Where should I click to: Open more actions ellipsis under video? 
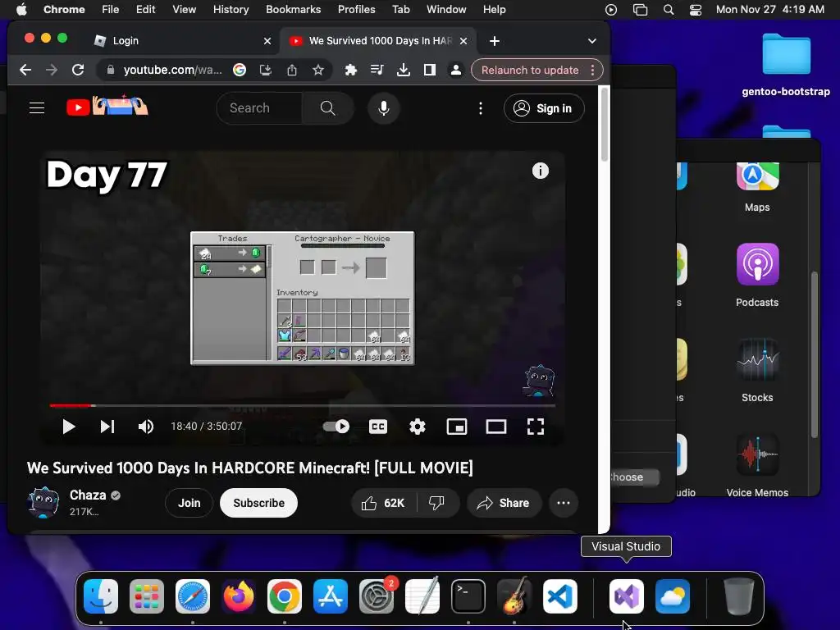[x=563, y=503]
